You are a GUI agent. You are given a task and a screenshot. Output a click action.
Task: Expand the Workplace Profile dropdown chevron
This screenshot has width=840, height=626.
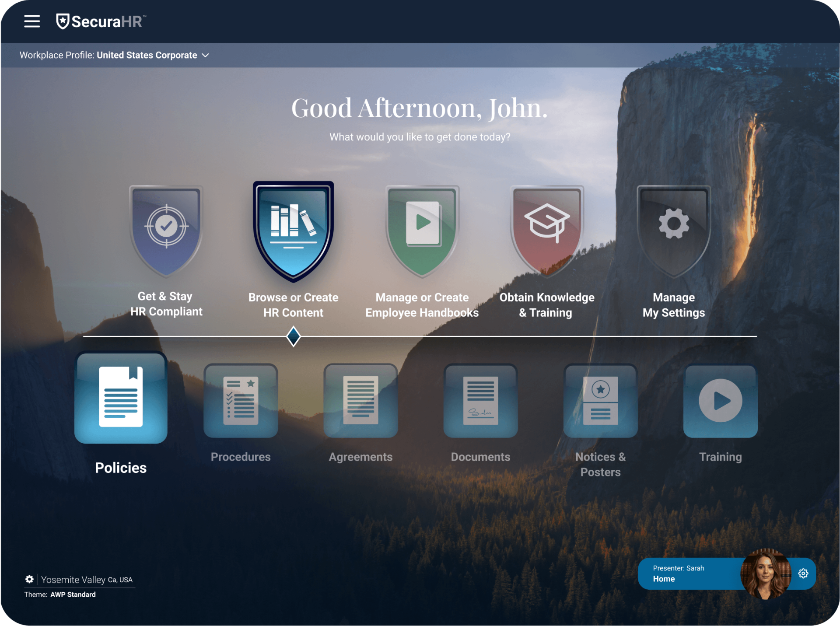click(x=205, y=56)
